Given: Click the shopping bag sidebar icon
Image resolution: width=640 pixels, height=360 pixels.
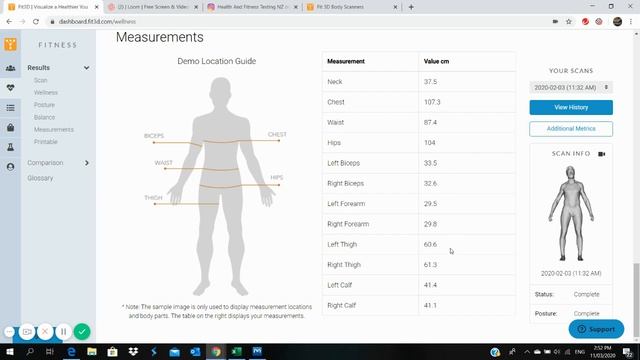Looking at the screenshot, I should coord(11,128).
